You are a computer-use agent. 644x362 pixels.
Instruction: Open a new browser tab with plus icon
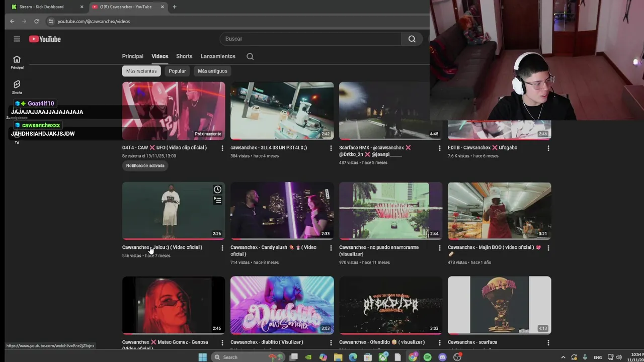click(175, 7)
